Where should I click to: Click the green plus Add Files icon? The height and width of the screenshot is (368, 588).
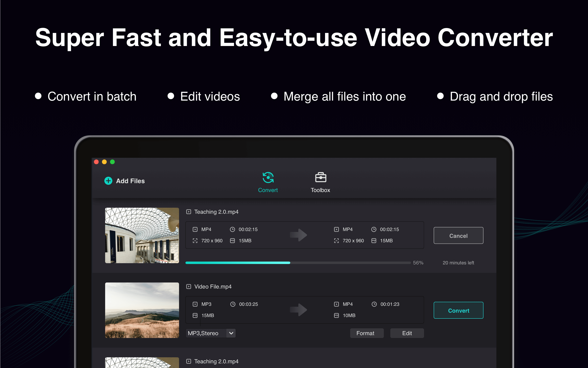point(108,181)
